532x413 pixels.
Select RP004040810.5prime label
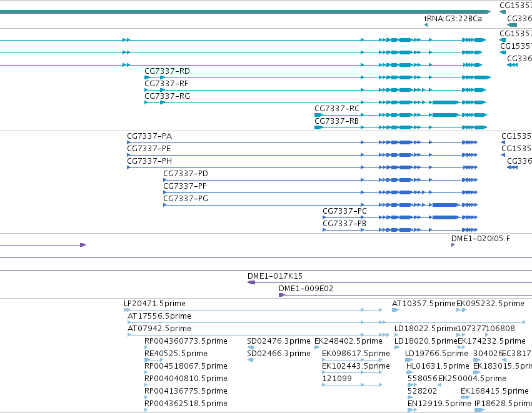186,379
